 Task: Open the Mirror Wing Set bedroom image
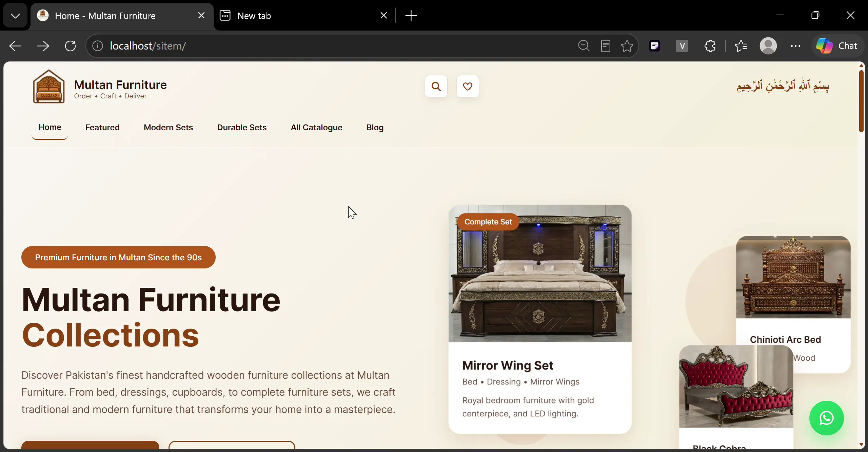point(540,274)
